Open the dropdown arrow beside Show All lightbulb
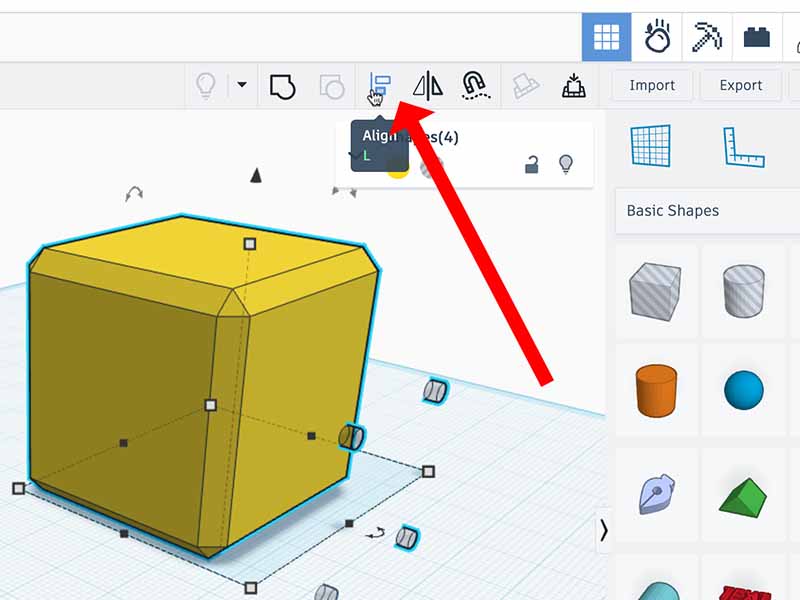 pyautogui.click(x=242, y=86)
